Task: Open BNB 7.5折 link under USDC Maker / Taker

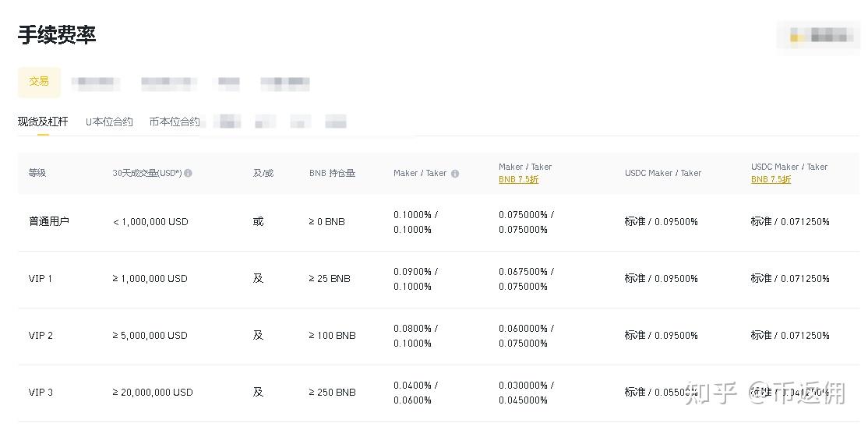Action: point(771,180)
